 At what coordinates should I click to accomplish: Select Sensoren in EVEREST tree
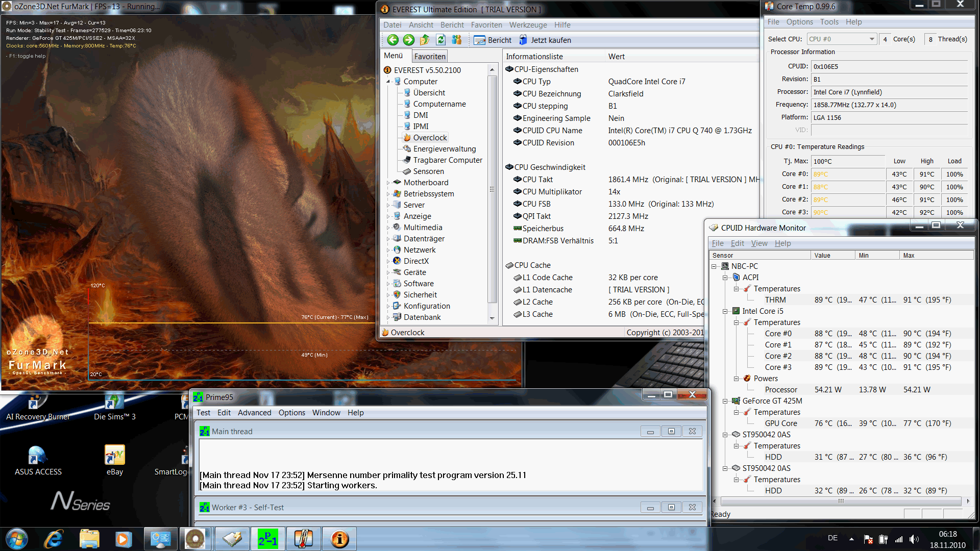pos(428,171)
